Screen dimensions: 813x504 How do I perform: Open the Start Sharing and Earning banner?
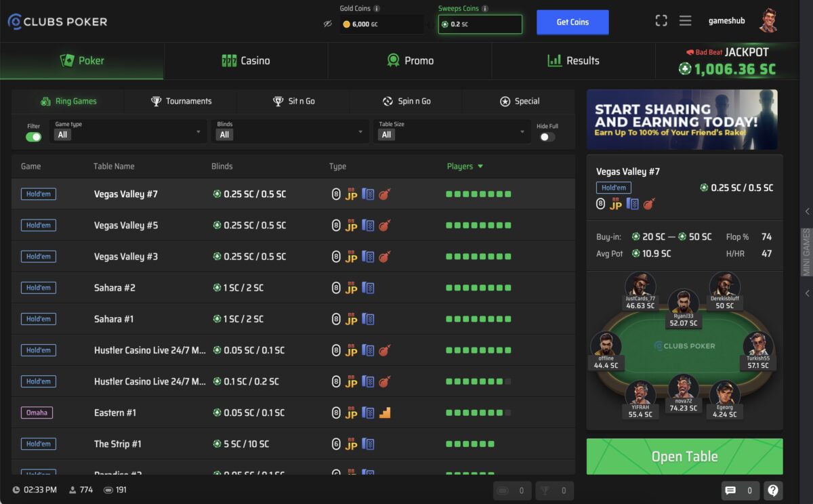point(682,119)
